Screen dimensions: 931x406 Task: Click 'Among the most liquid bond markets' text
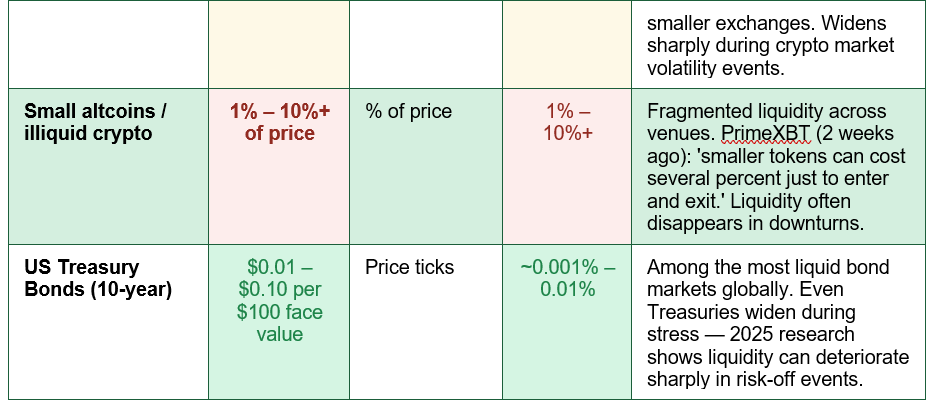(x=768, y=278)
